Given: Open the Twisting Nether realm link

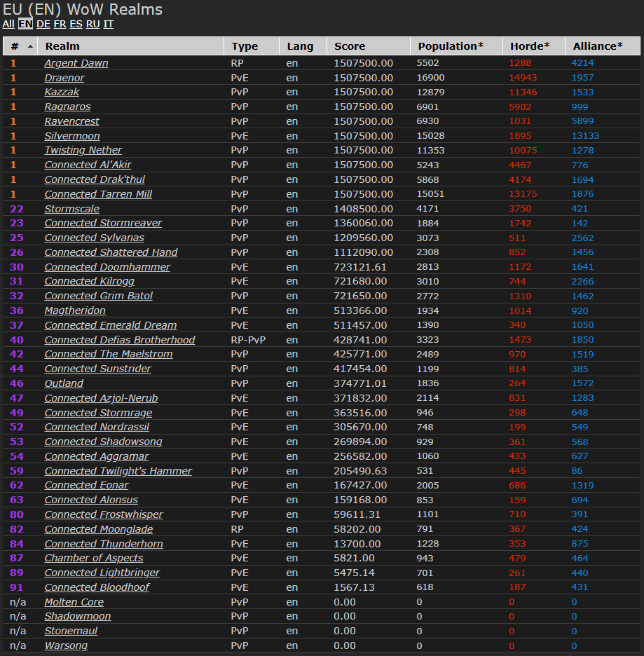Looking at the screenshot, I should tap(83, 150).
